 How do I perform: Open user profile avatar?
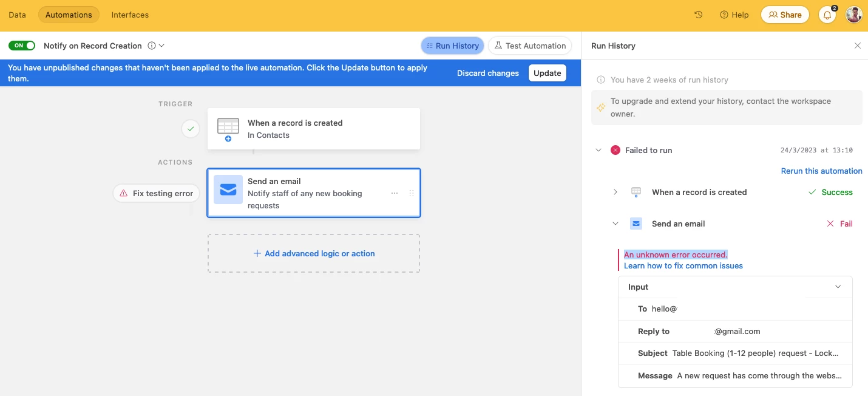854,15
